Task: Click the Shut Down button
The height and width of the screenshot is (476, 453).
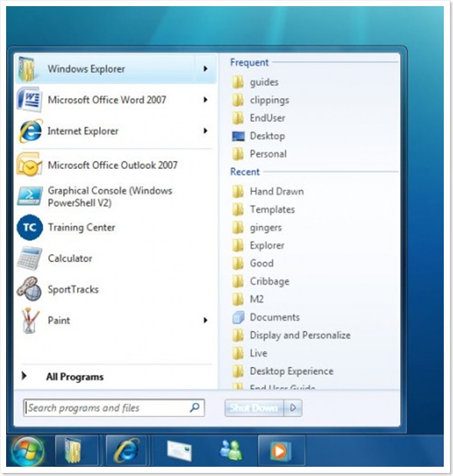Action: pos(254,408)
